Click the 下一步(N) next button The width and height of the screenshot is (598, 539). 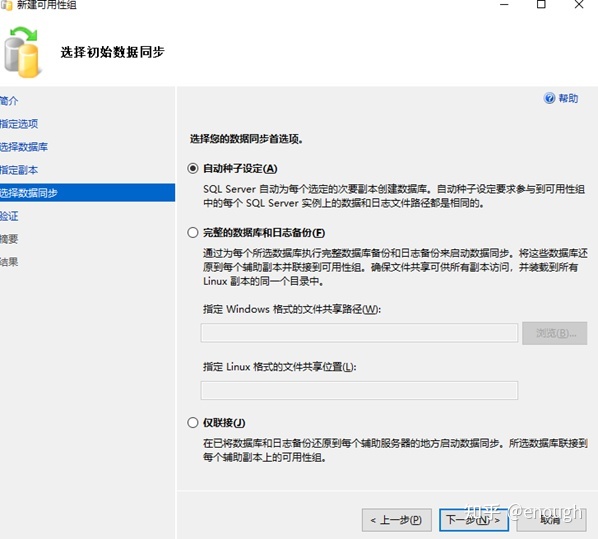[474, 520]
